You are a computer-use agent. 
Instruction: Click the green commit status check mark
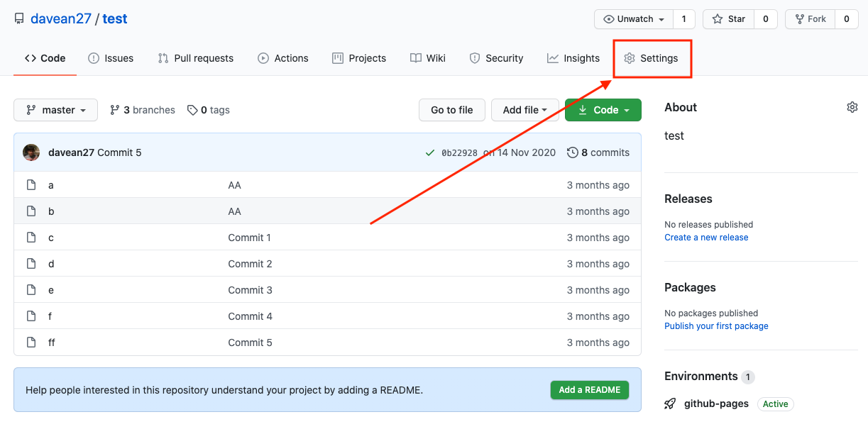coord(430,152)
